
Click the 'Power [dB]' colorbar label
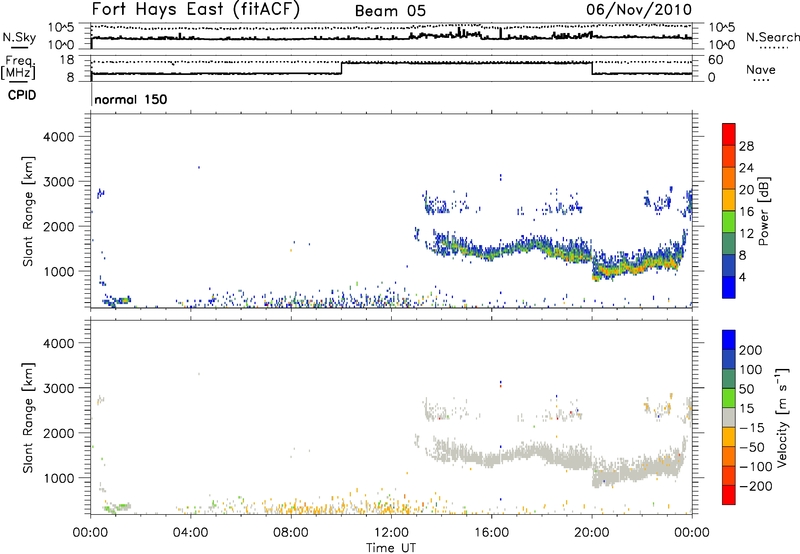(764, 211)
